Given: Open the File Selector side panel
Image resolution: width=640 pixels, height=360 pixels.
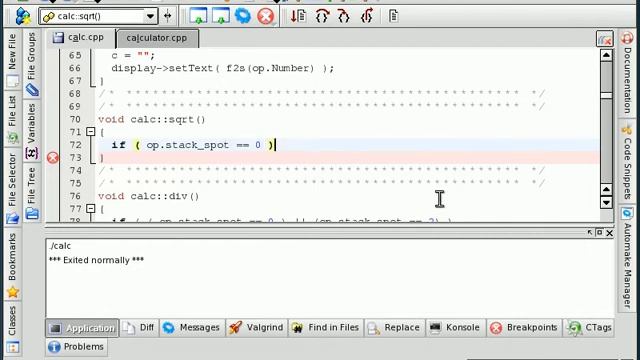Looking at the screenshot, I should pos(12,188).
